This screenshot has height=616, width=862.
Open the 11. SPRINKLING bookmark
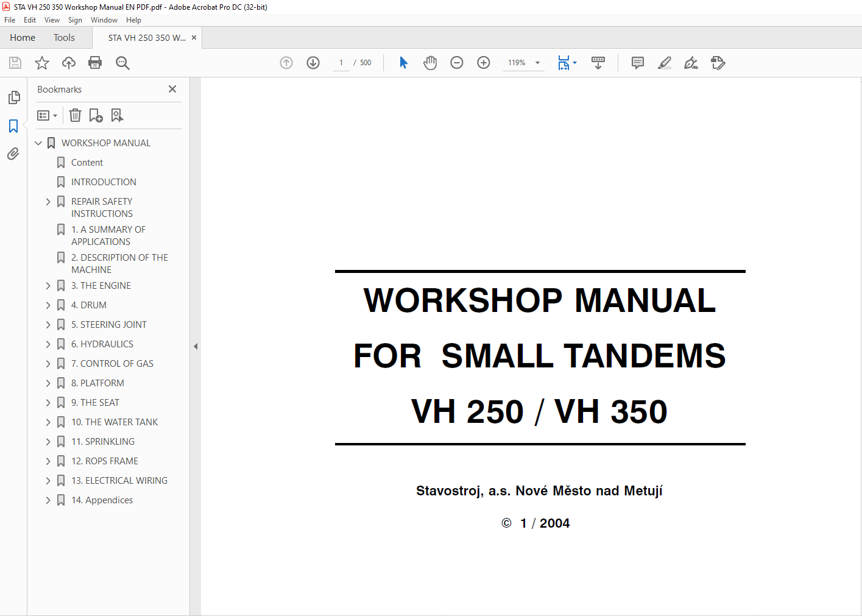pyautogui.click(x=103, y=442)
